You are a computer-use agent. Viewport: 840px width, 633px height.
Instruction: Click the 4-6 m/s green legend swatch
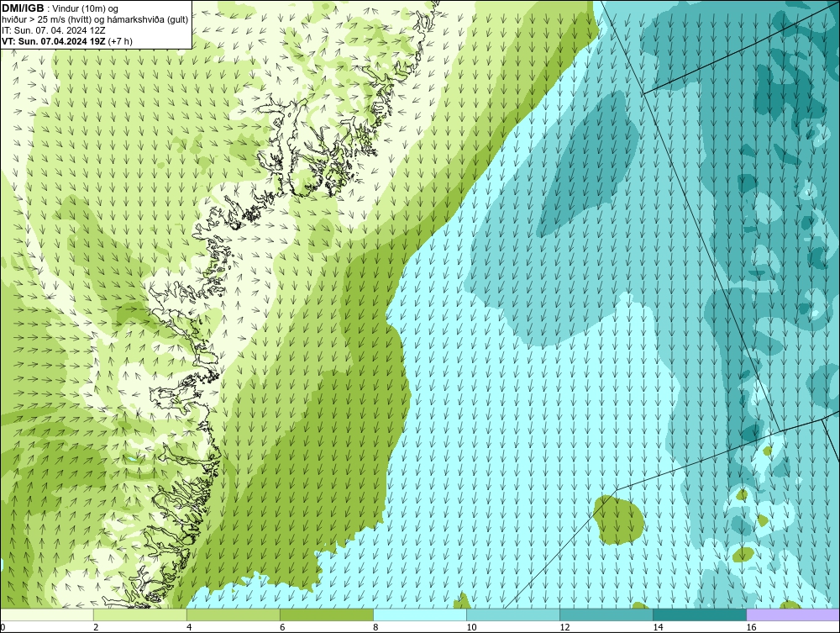pyautogui.click(x=233, y=615)
